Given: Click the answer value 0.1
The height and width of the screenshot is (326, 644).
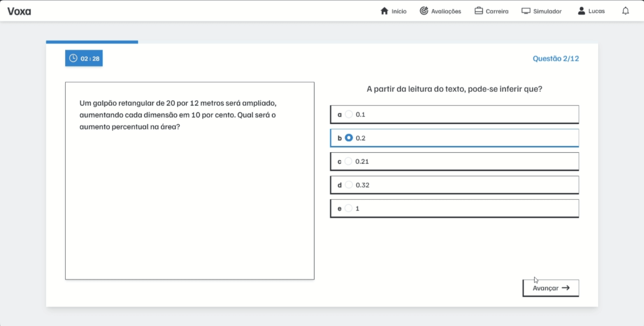Looking at the screenshot, I should 360,115.
